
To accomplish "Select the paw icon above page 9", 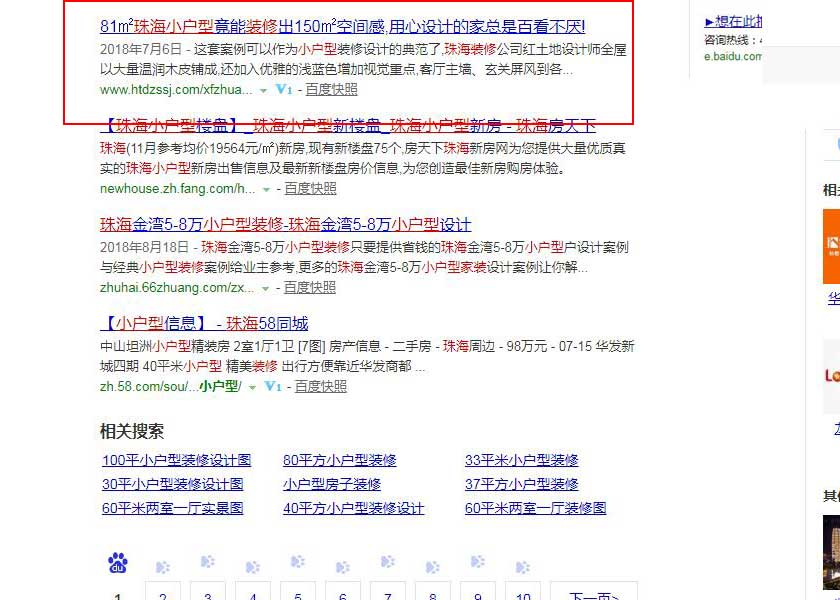I will [x=478, y=561].
